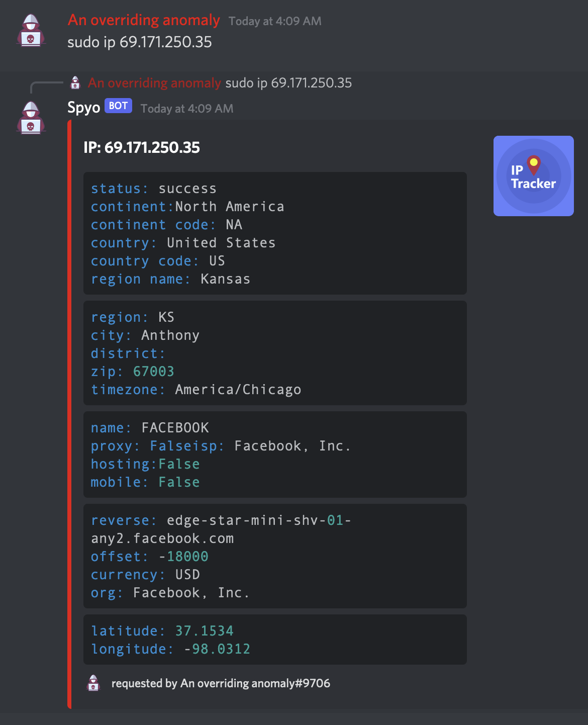Open the IP Tracker thumbnail image

pos(533,176)
